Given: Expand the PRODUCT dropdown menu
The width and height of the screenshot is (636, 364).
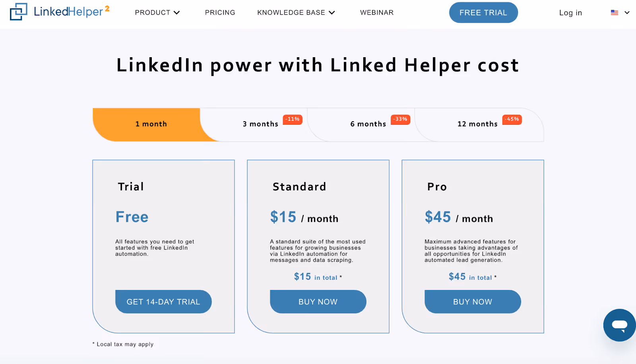Looking at the screenshot, I should pos(157,12).
